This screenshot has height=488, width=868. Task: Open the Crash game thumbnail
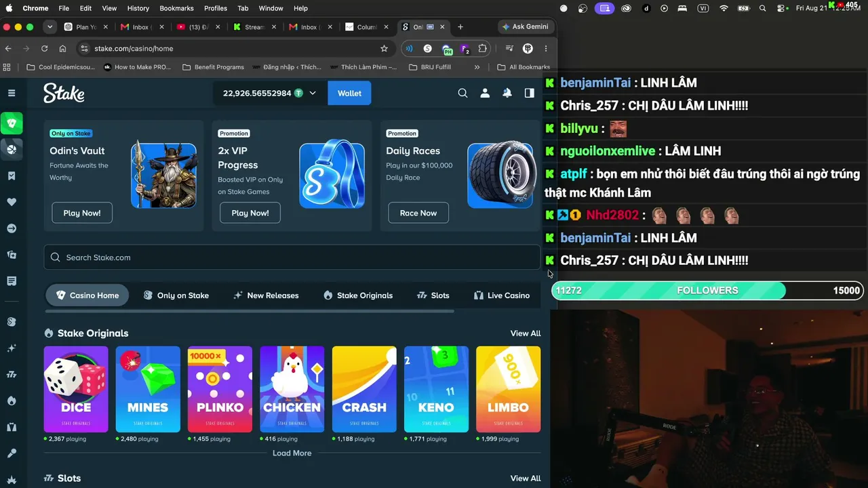[364, 389]
